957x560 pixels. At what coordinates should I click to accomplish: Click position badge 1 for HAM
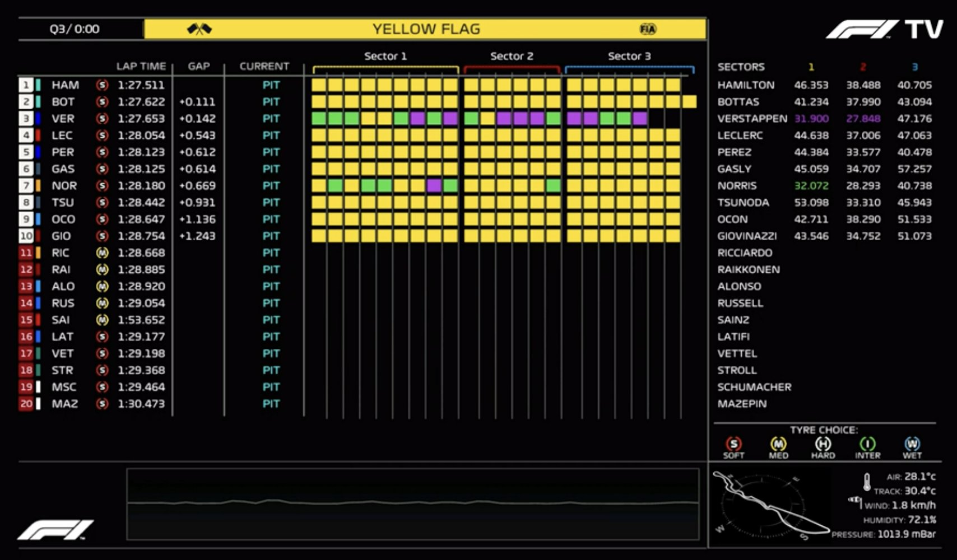26,85
